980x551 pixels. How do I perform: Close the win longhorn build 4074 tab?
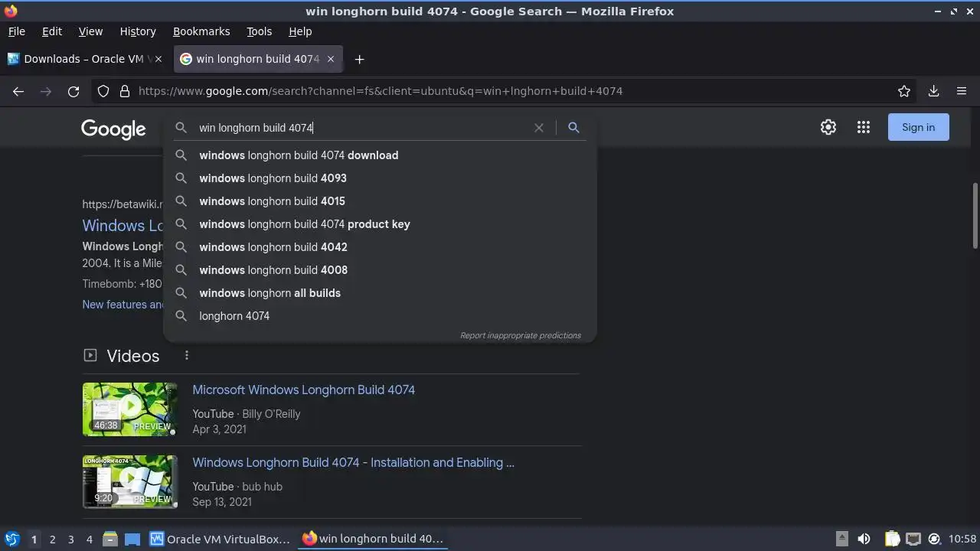pyautogui.click(x=331, y=59)
